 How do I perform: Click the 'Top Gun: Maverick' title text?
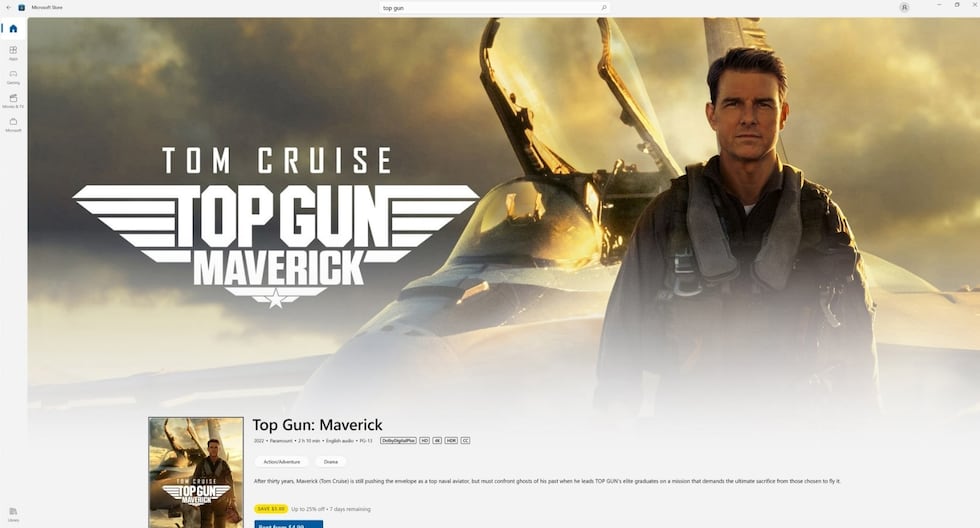[318, 425]
